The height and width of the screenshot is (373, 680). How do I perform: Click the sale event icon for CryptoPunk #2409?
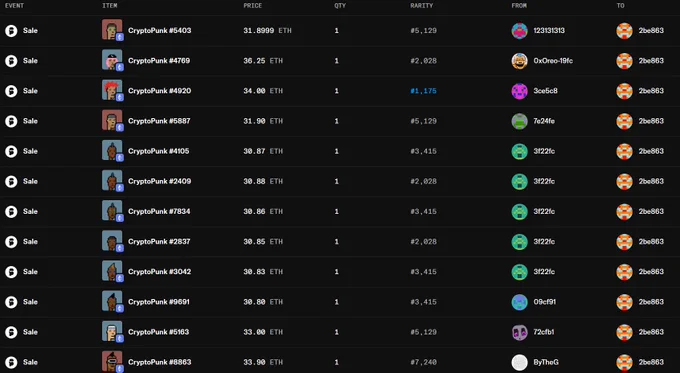11,181
